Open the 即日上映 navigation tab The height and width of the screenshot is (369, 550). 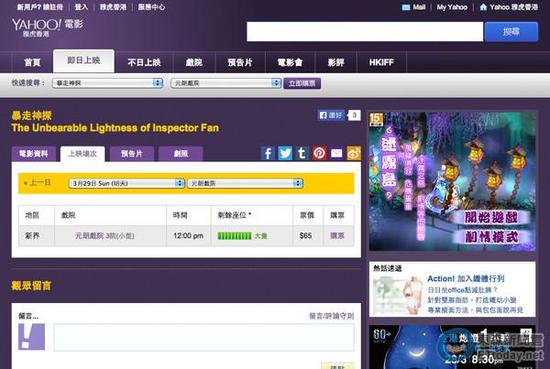coord(83,61)
